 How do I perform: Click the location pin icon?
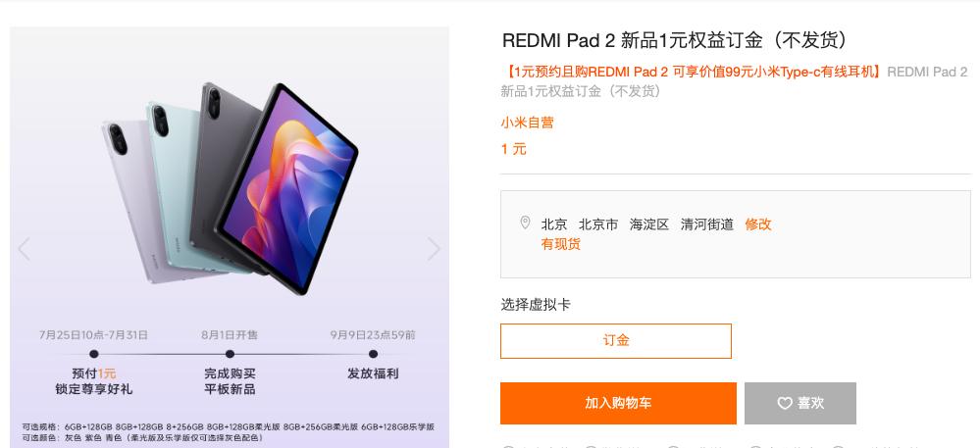(525, 224)
